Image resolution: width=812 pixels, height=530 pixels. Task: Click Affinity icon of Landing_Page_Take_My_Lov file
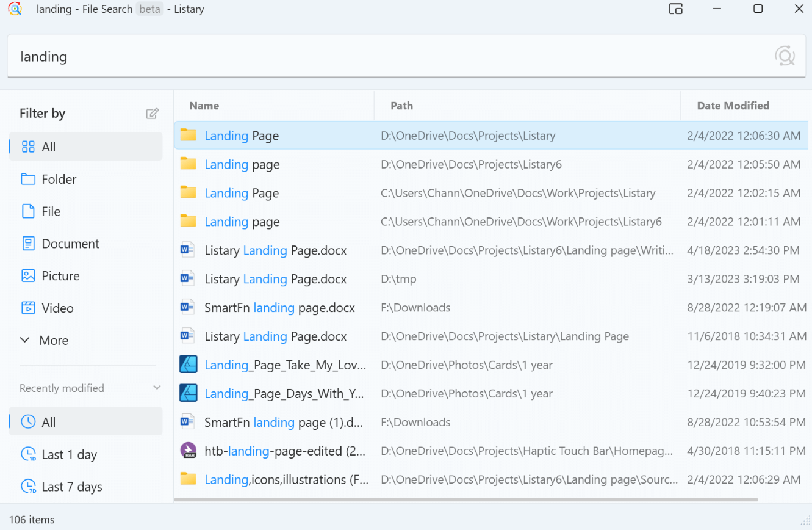click(189, 365)
